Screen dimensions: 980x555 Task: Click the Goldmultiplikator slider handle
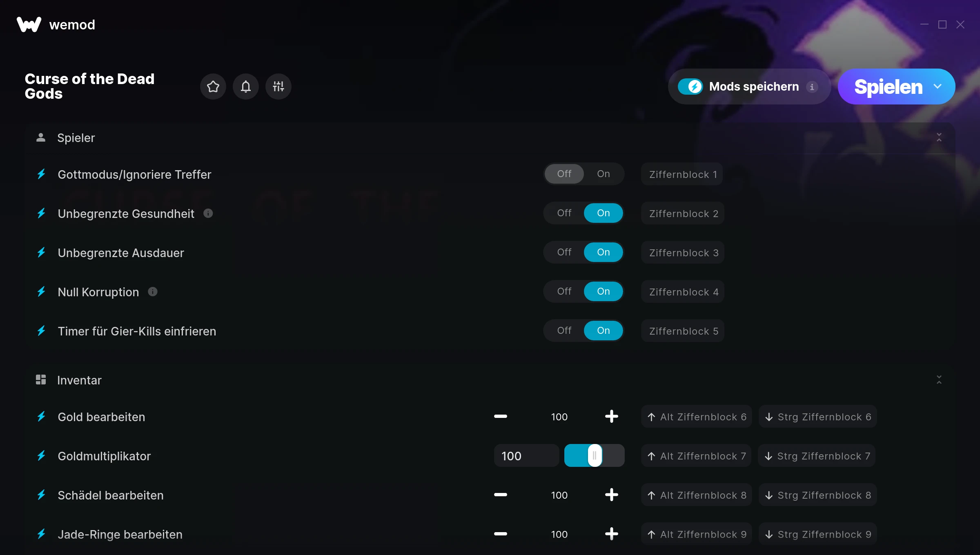click(x=595, y=455)
